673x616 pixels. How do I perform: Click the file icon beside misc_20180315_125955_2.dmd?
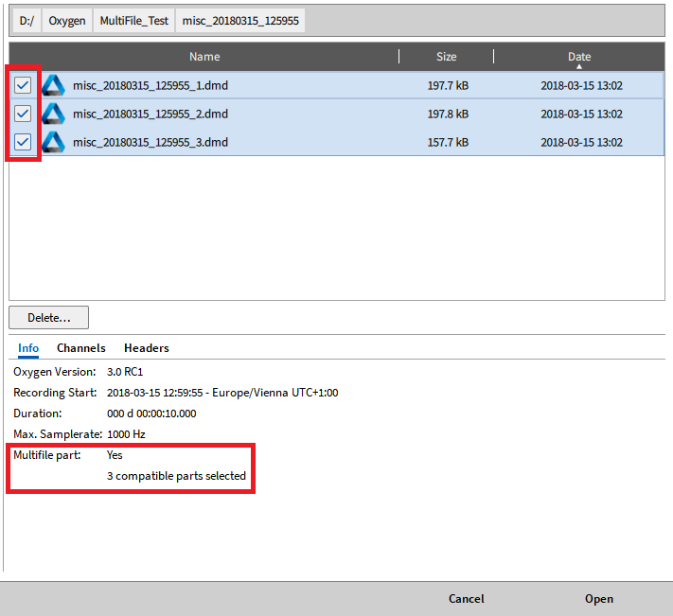[x=53, y=114]
